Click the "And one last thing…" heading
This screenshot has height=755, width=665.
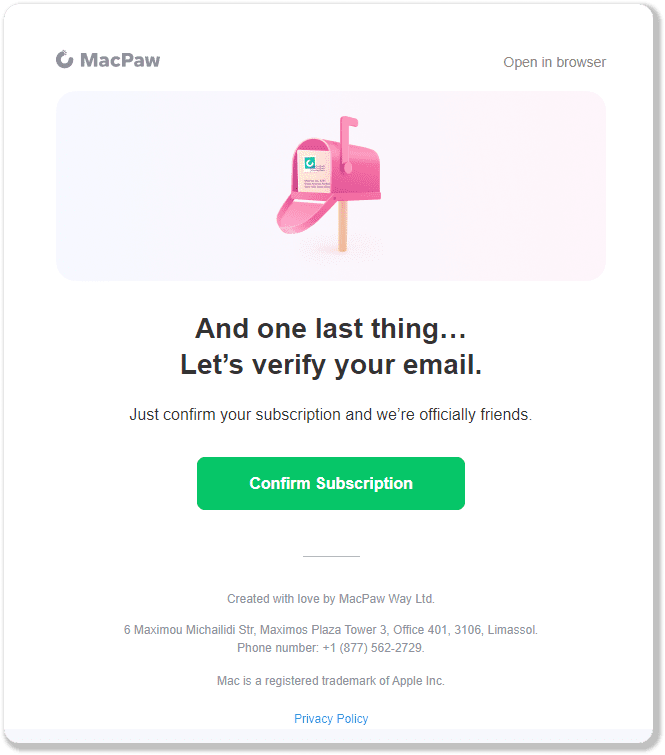[x=331, y=328]
